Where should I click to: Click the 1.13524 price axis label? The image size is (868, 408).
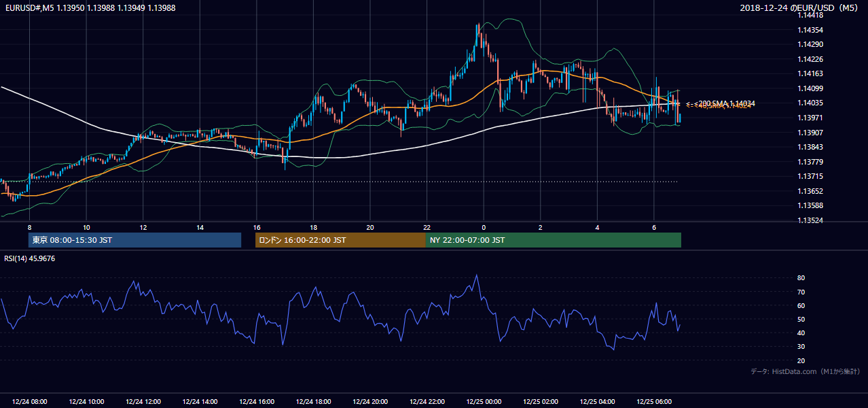coord(810,220)
